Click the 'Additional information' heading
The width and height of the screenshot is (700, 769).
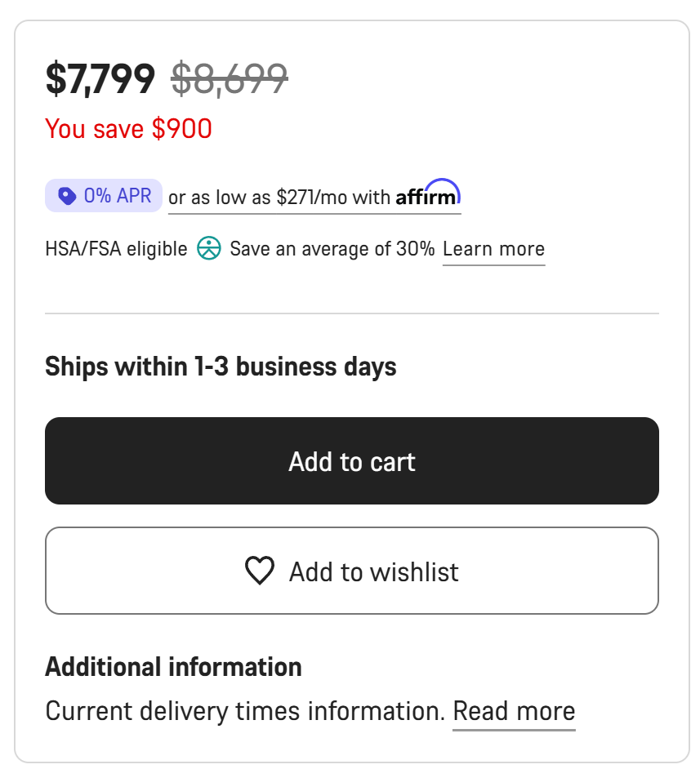coord(173,667)
